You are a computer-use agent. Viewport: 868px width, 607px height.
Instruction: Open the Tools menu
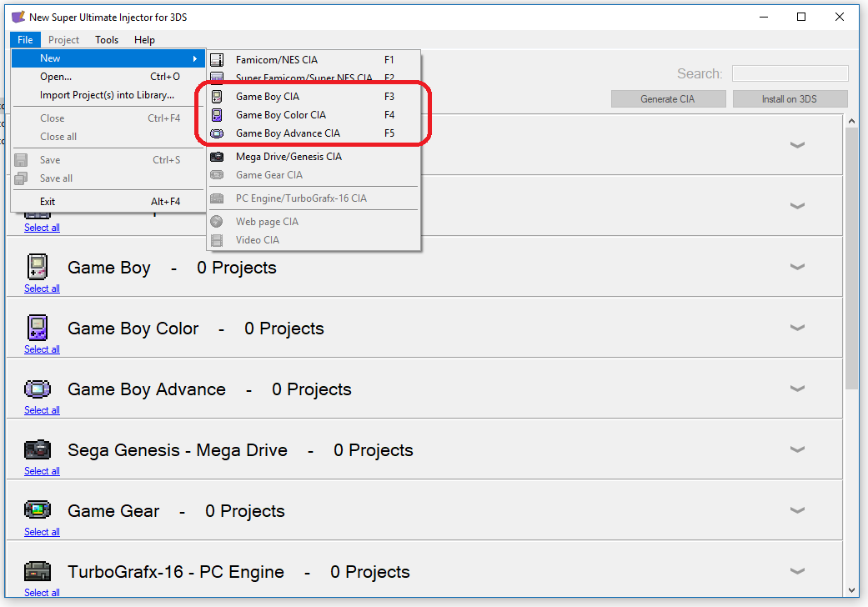coord(107,40)
